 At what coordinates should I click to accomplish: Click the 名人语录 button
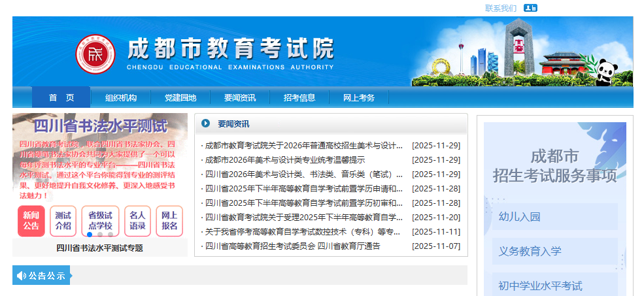point(137,221)
